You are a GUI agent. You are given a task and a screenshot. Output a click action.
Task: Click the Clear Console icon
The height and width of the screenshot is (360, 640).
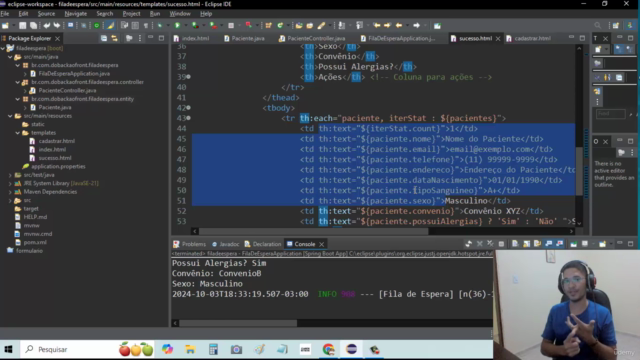[515, 244]
